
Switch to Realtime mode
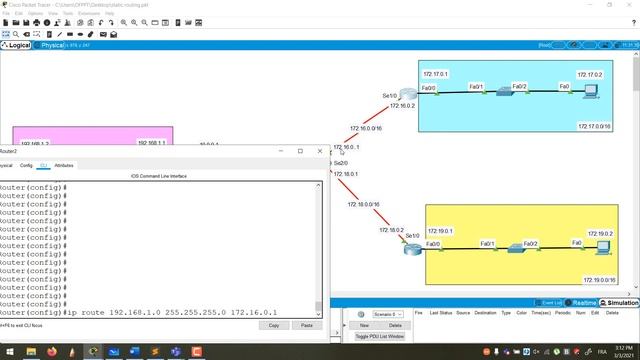pos(581,303)
